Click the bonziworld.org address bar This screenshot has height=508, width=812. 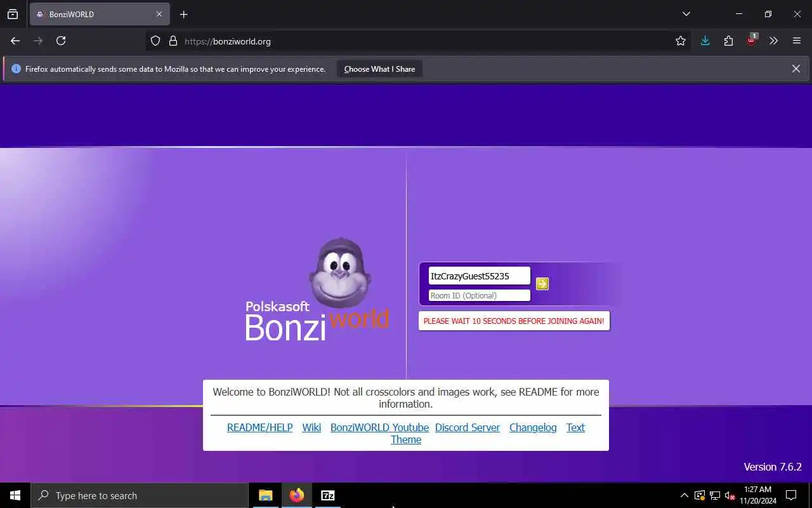pyautogui.click(x=419, y=41)
